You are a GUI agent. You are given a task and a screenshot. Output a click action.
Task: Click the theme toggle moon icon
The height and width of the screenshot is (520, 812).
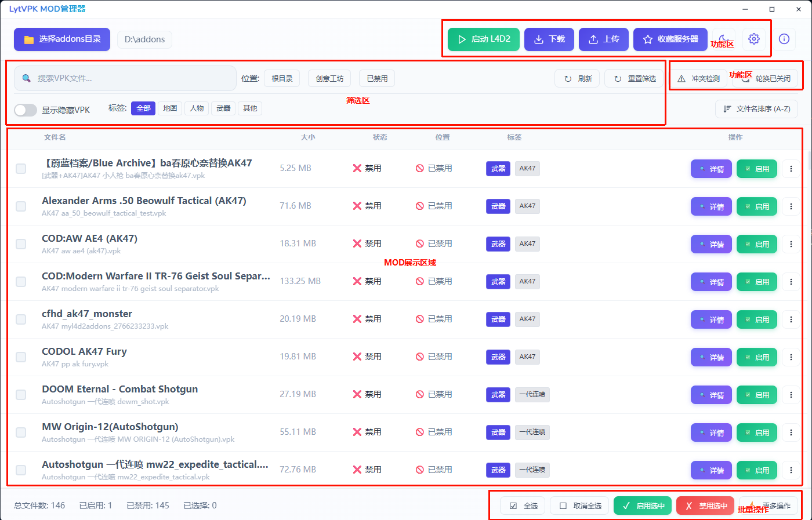(723, 39)
